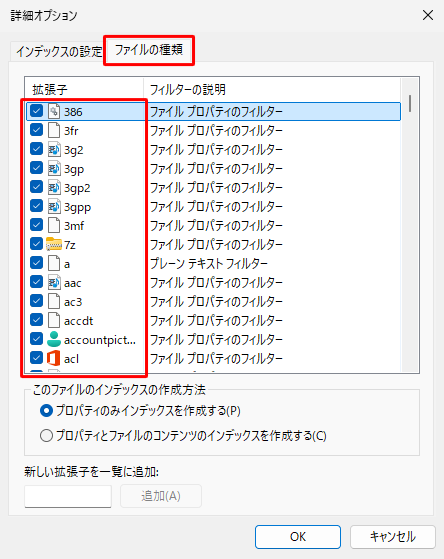Click the aac extension name
444x559 pixels.
pyautogui.click(x=72, y=283)
